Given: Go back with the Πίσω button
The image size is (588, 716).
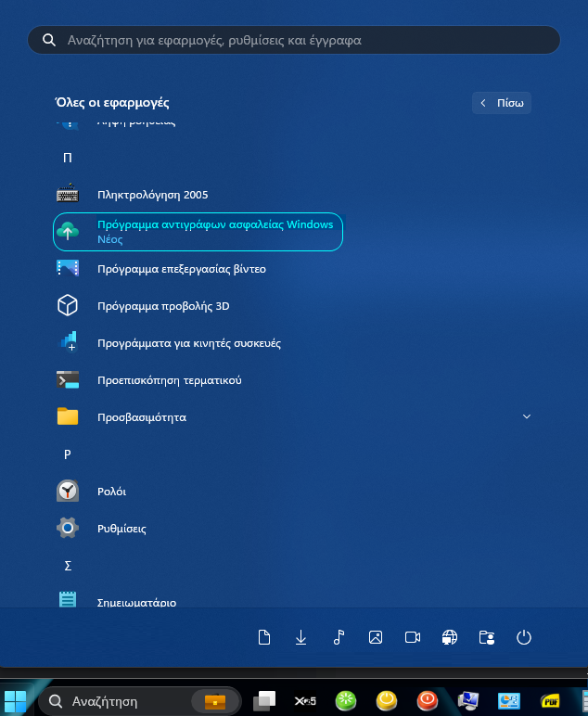Looking at the screenshot, I should [x=501, y=103].
